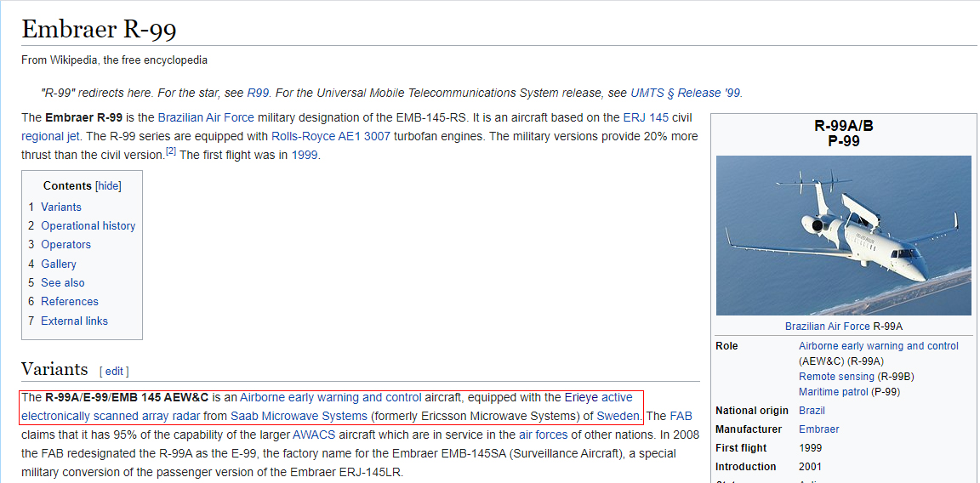980x483 pixels.
Task: Click Brazilian Air Force in image caption
Action: click(828, 327)
